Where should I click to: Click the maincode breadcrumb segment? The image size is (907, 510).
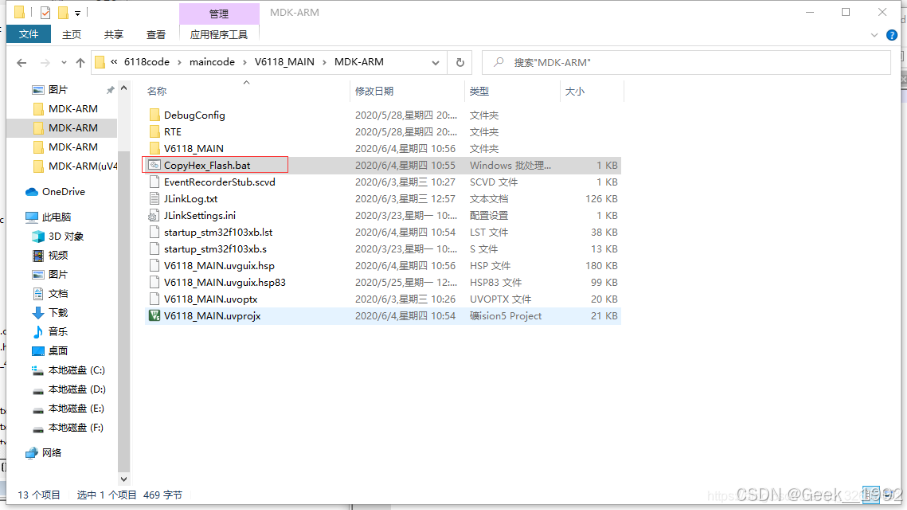(x=212, y=62)
